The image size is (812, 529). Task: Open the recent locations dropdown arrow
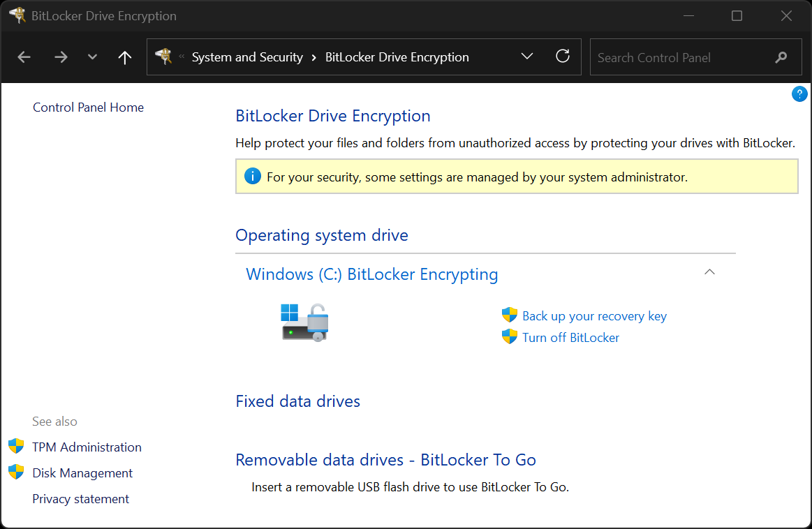pos(91,57)
